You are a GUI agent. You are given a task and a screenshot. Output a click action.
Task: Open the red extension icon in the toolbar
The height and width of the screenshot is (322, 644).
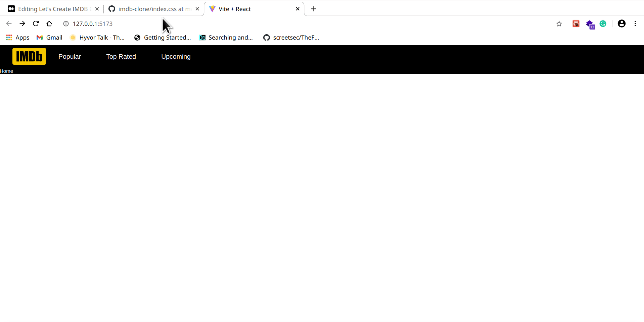tap(576, 24)
